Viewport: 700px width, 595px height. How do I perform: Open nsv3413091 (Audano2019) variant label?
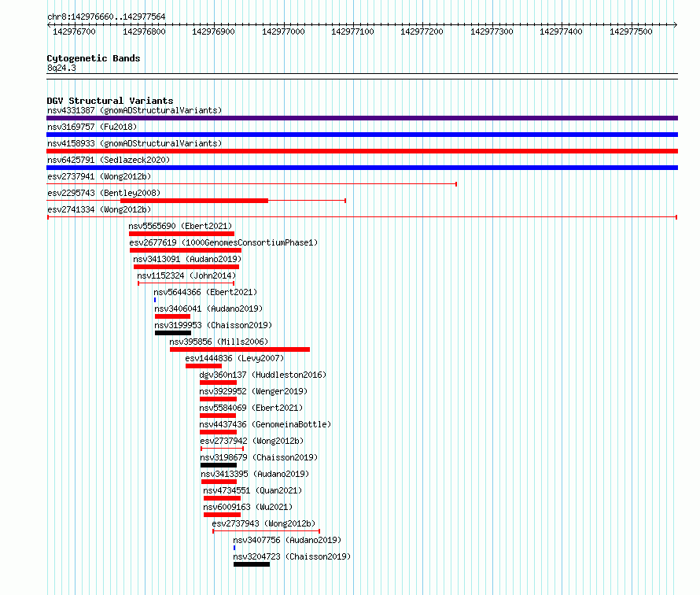pos(187,259)
